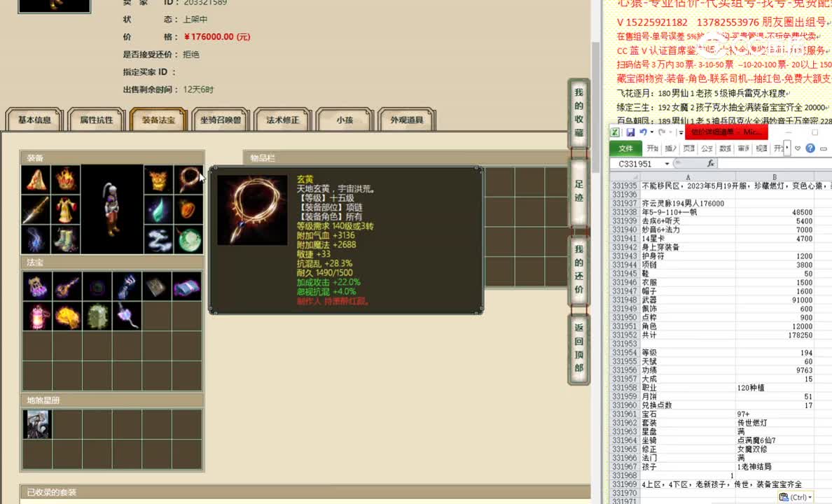Select the 武器 91000 value cell
832x504 pixels.
[775, 300]
